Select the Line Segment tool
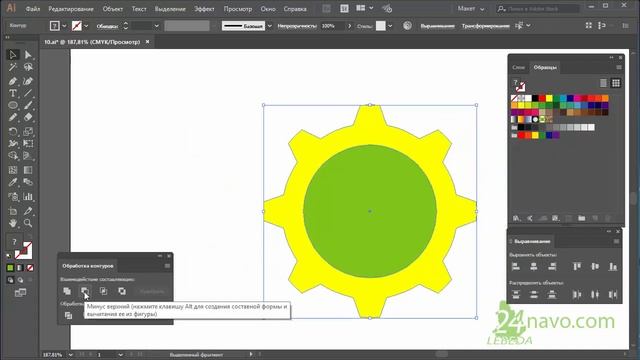This screenshot has width=640, height=360. (x=28, y=93)
